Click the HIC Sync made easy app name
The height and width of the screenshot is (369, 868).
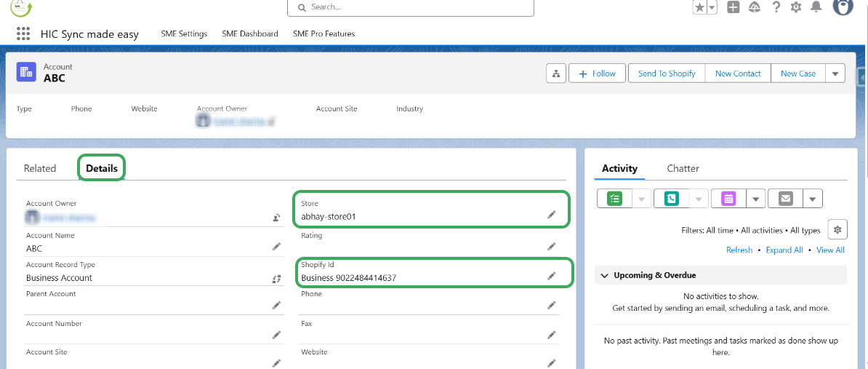89,34
